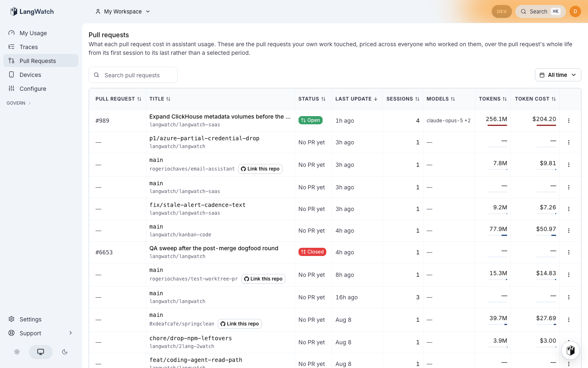Open row actions for p1/azure-partial-credential-drop
The width and height of the screenshot is (588, 368).
click(x=569, y=142)
